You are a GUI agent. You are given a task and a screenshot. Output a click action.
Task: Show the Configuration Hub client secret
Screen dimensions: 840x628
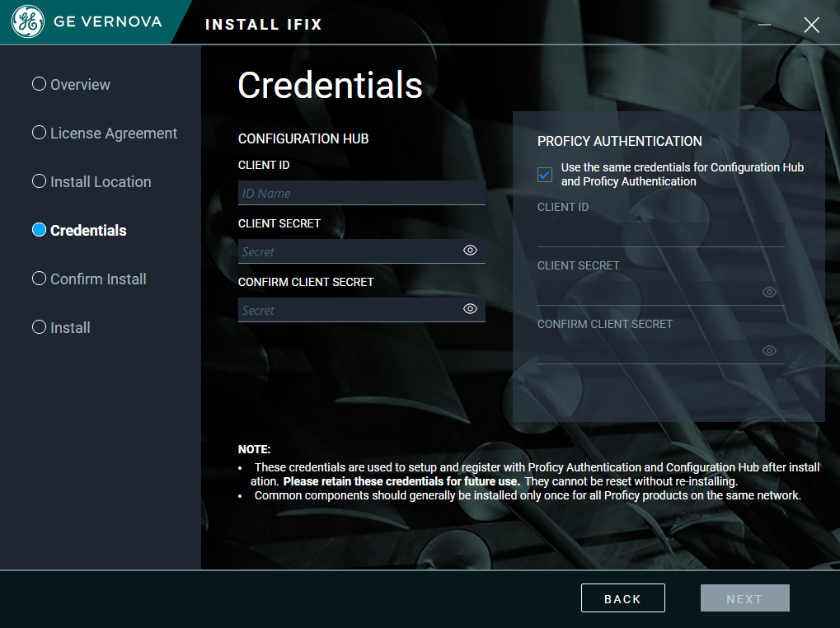click(x=470, y=251)
